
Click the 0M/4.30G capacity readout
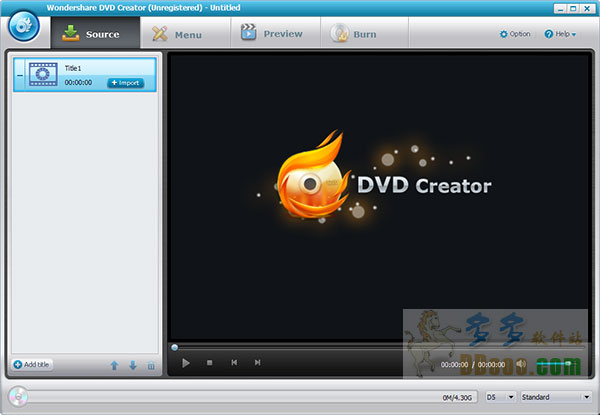pyautogui.click(x=457, y=397)
